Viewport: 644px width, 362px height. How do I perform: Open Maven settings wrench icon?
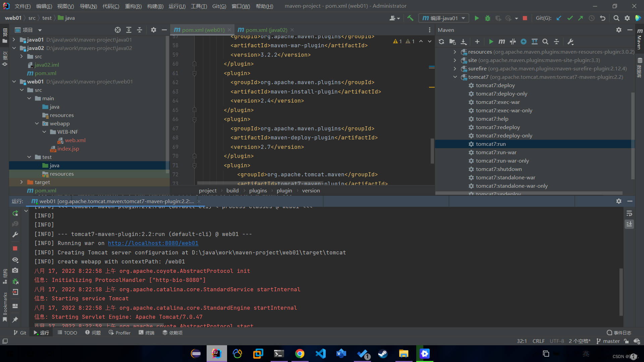tap(570, 42)
